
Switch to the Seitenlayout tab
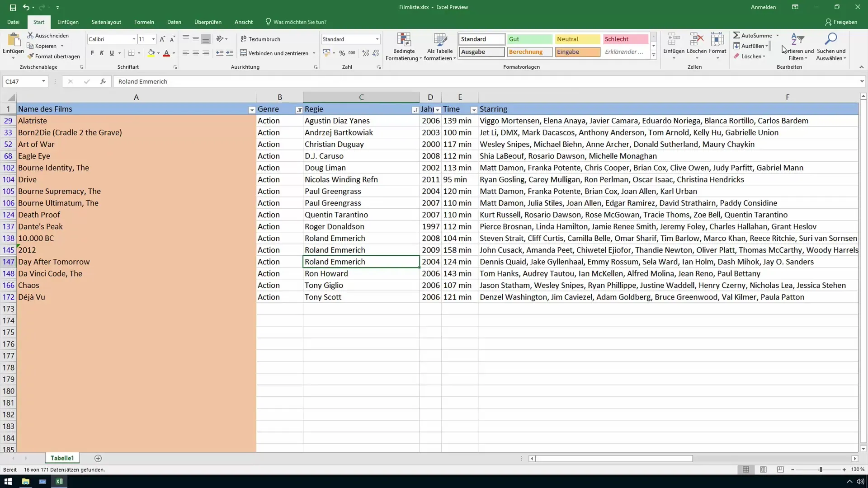click(106, 22)
